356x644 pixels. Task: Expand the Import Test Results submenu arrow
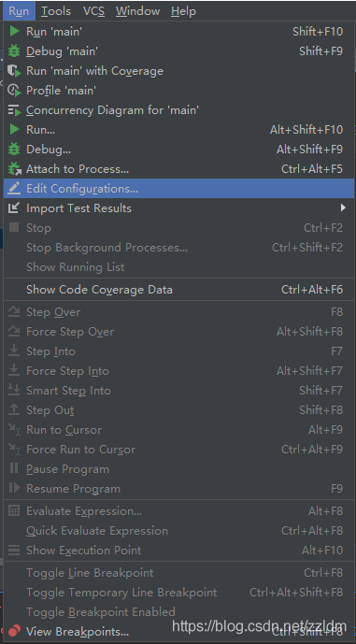pyautogui.click(x=343, y=208)
